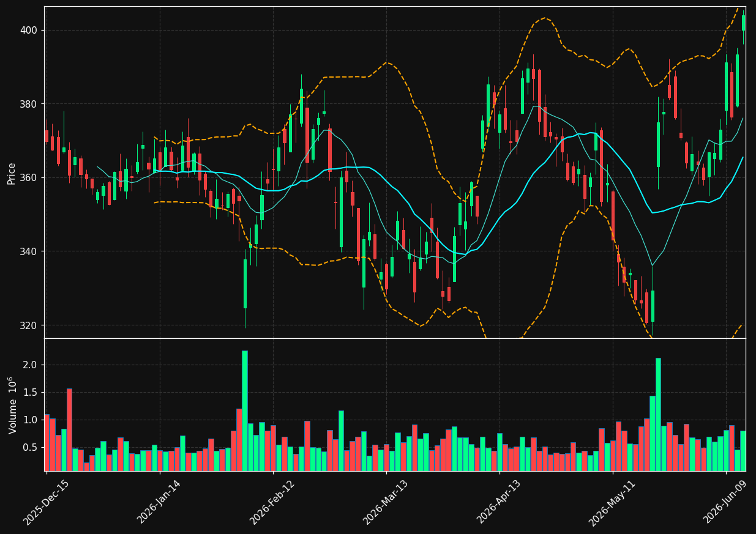Select the tall green volume bar in late May
This screenshot has width=756, height=534.
click(x=658, y=414)
